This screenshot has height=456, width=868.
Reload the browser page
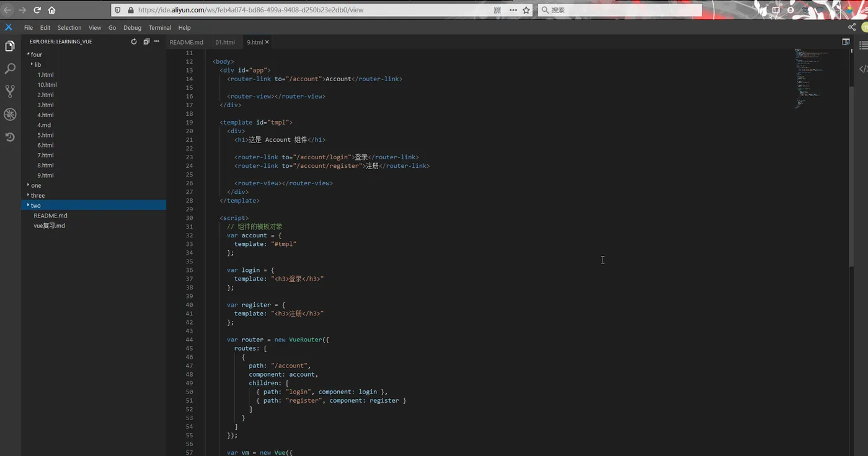[37, 10]
